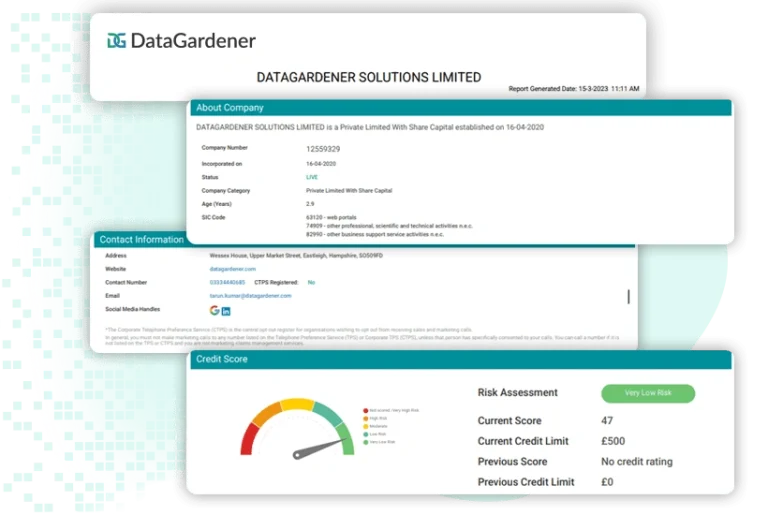This screenshot has width=768, height=515.
Task: Click the Current Score value 47
Action: (x=607, y=420)
